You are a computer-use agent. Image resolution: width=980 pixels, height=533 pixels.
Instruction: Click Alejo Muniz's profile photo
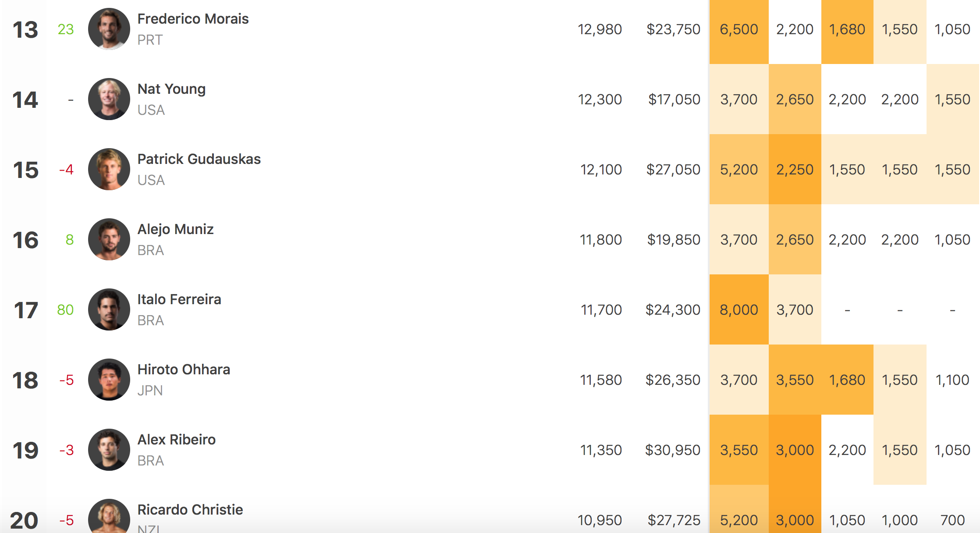[x=109, y=239]
